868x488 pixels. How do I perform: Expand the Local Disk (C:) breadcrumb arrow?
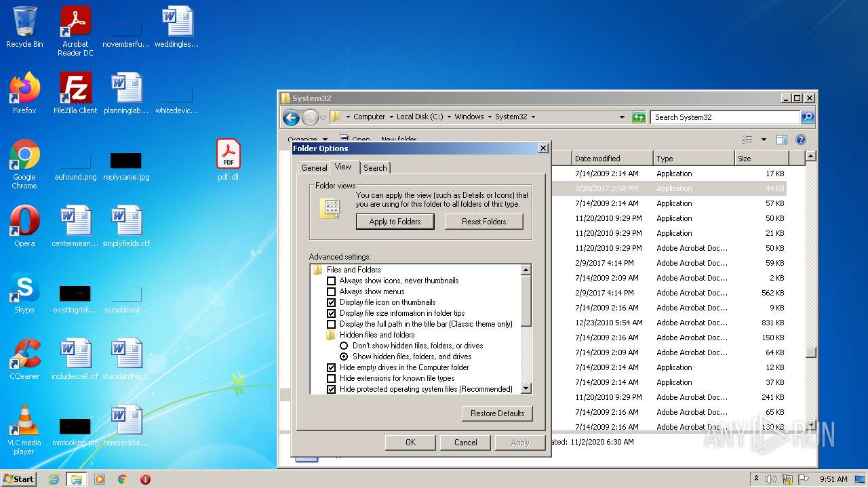449,117
